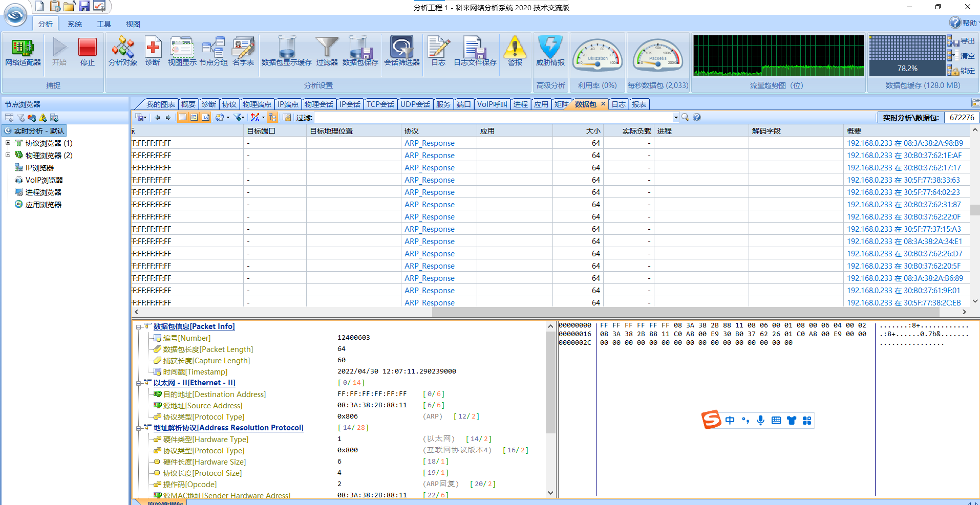The image size is (980, 505).
Task: Toggle the hex view pane button
Action: pos(205,118)
